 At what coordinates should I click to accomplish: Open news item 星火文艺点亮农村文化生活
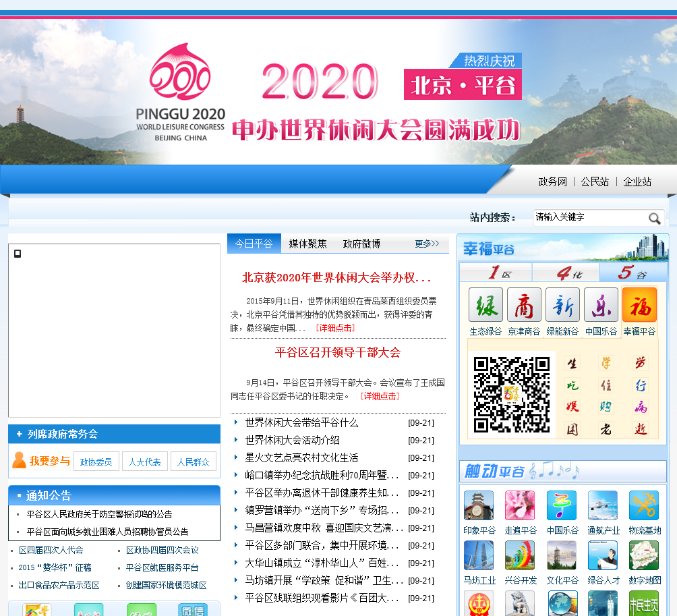302,457
